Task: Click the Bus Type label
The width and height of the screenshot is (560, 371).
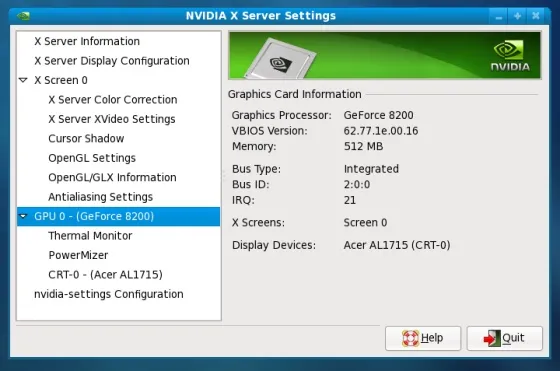Action: [x=256, y=169]
